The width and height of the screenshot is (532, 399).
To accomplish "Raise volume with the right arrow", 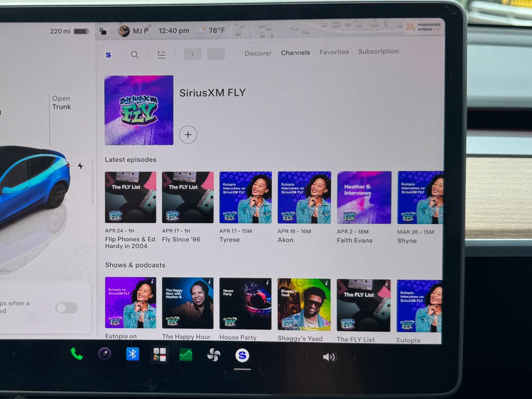I will 354,357.
